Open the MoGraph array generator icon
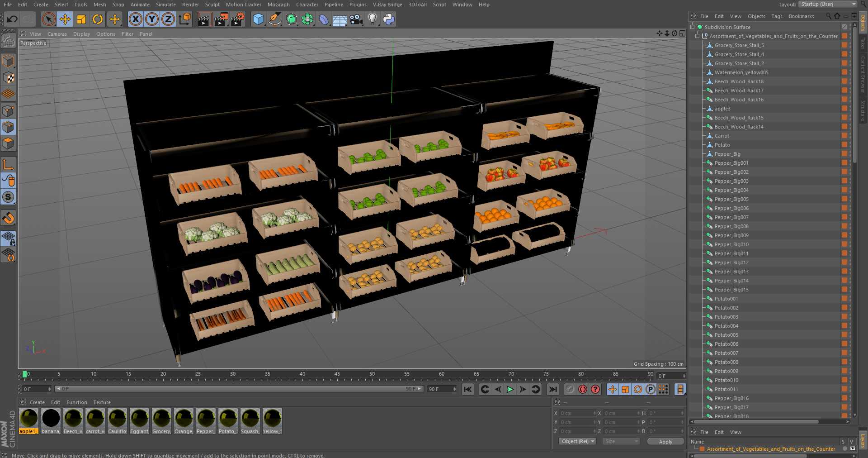Viewport: 868px width, 458px height. (307, 19)
